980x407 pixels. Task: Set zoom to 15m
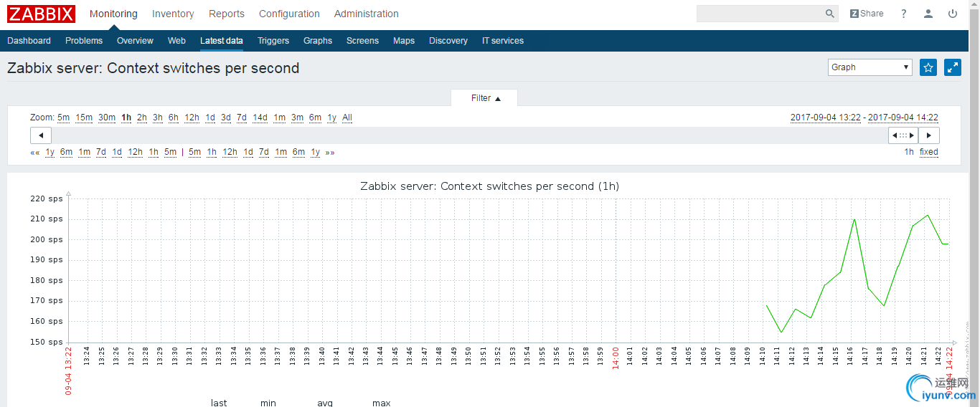[84, 118]
